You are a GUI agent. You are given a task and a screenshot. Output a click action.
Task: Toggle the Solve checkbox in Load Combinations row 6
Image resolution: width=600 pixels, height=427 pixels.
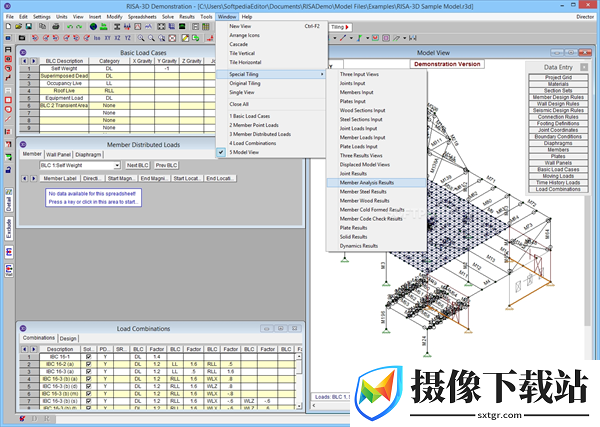tap(88, 394)
